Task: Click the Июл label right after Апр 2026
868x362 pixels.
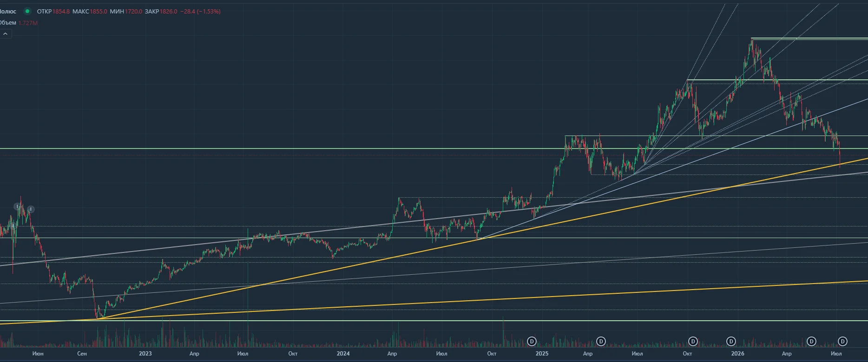Action: (836, 354)
